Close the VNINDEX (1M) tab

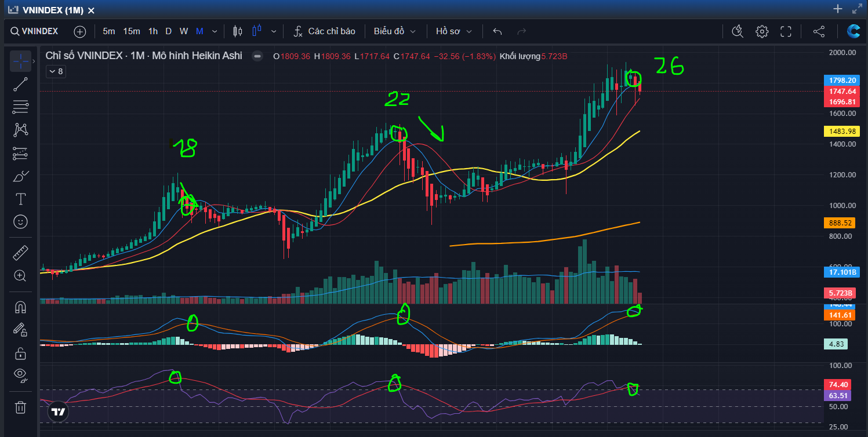[92, 10]
